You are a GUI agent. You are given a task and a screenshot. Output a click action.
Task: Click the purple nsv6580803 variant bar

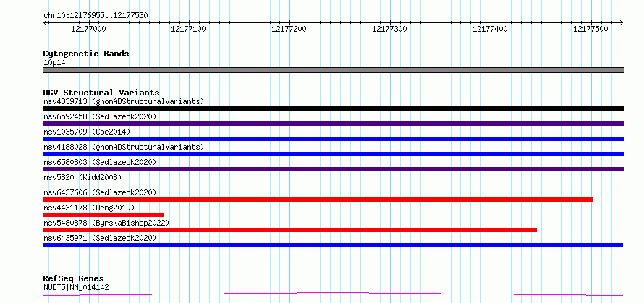tap(333, 169)
